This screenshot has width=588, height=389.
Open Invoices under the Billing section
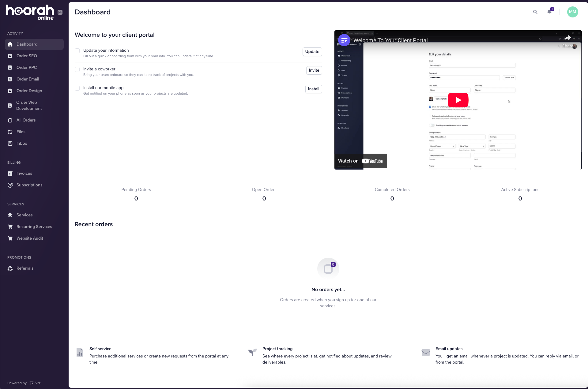point(24,173)
